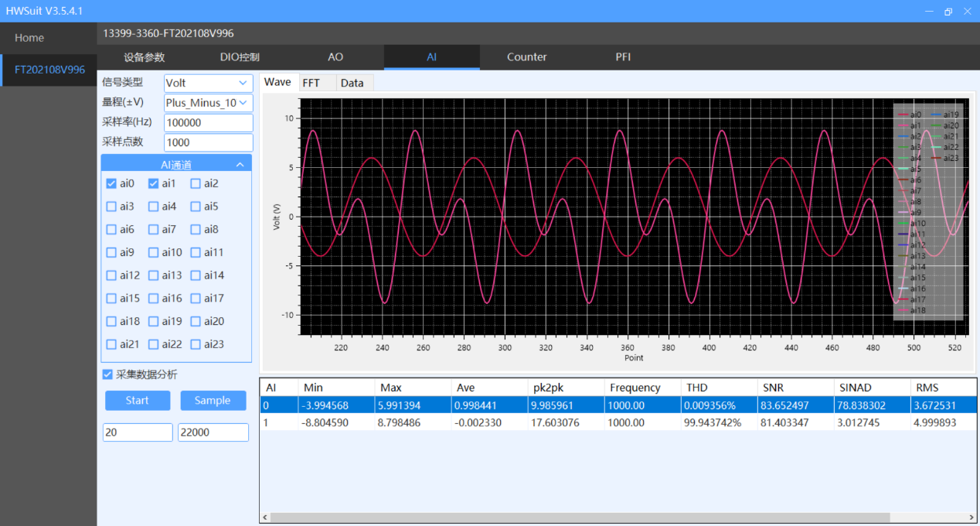Click the horizontal scrollbar thumb under table
Screen dimensions: 980x526
click(x=580, y=517)
